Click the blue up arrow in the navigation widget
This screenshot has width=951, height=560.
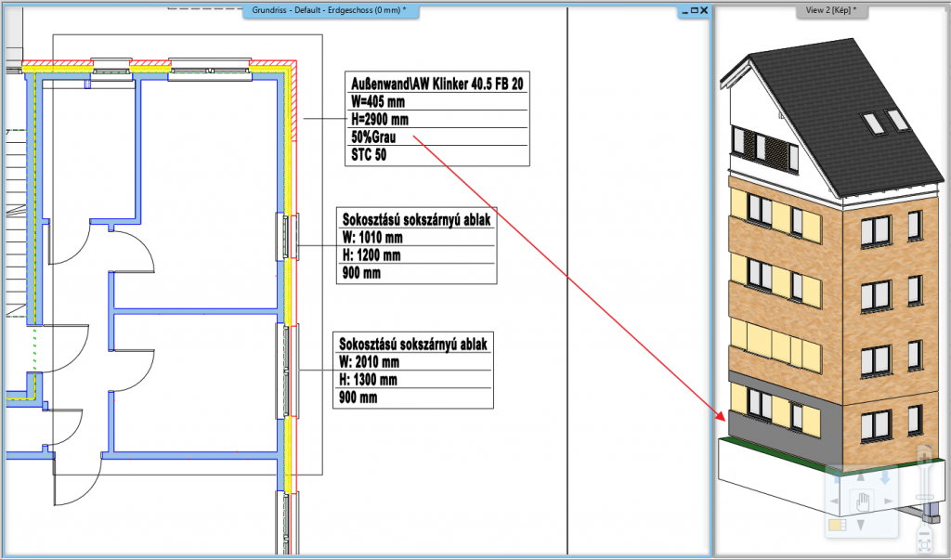click(x=838, y=477)
